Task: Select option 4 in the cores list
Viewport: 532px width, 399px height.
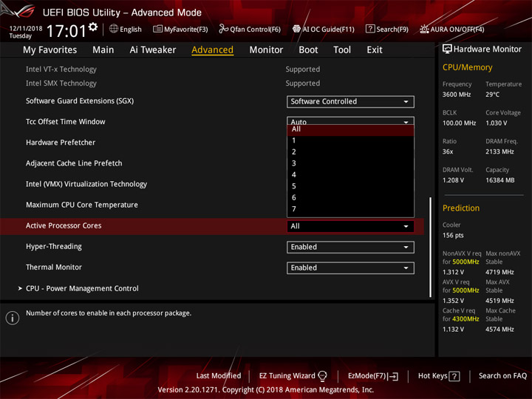Action: [x=350, y=174]
